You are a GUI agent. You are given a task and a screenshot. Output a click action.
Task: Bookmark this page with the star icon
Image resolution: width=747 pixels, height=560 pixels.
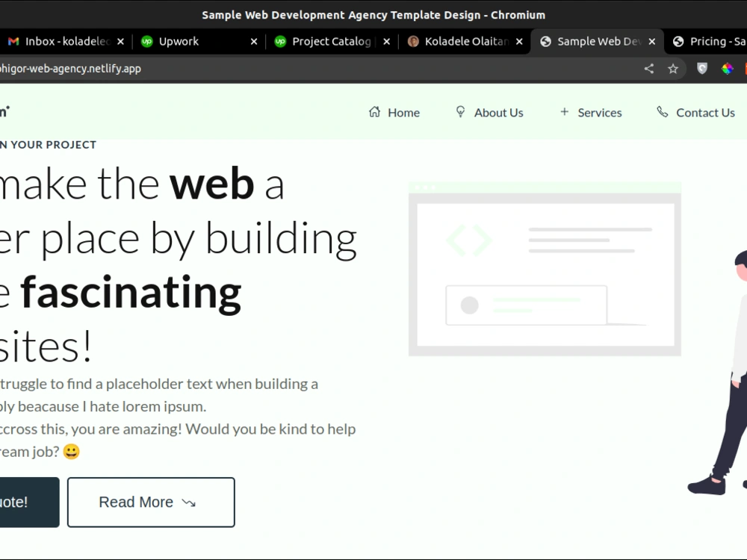[x=673, y=69]
